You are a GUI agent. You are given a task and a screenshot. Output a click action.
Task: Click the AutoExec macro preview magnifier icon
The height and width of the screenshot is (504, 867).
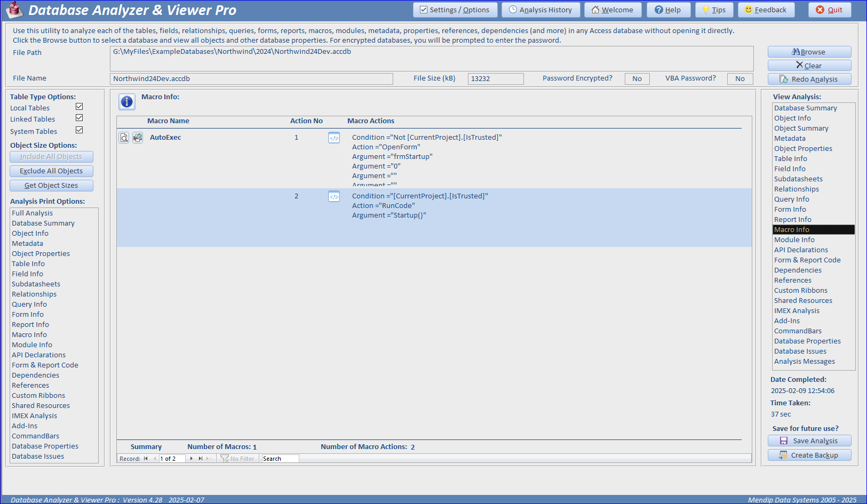[124, 138]
